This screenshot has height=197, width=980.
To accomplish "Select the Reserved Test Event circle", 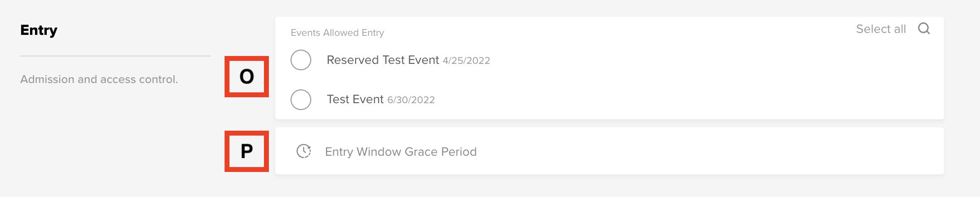I will 301,60.
